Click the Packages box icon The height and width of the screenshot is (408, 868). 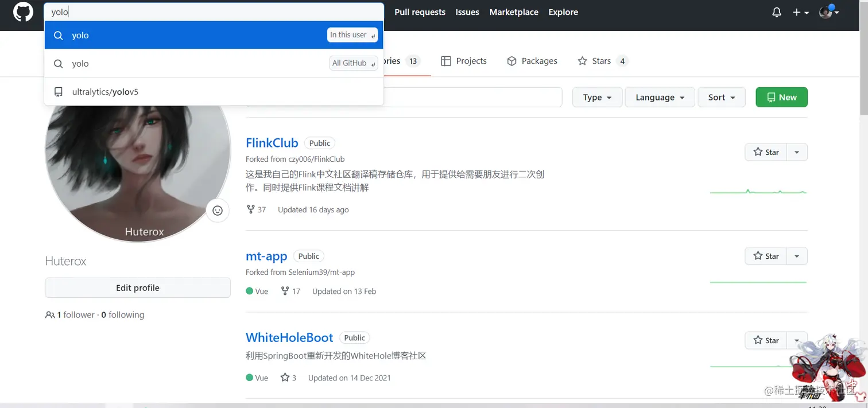512,61
